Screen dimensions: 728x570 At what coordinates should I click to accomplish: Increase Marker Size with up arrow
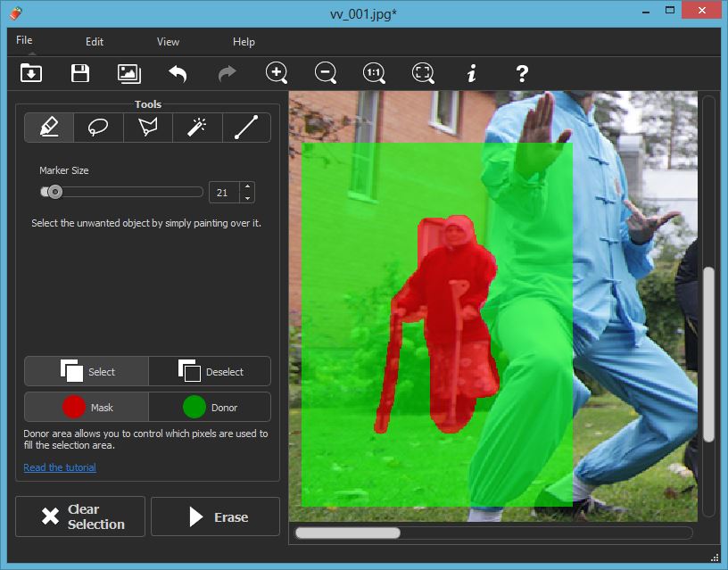(x=247, y=187)
